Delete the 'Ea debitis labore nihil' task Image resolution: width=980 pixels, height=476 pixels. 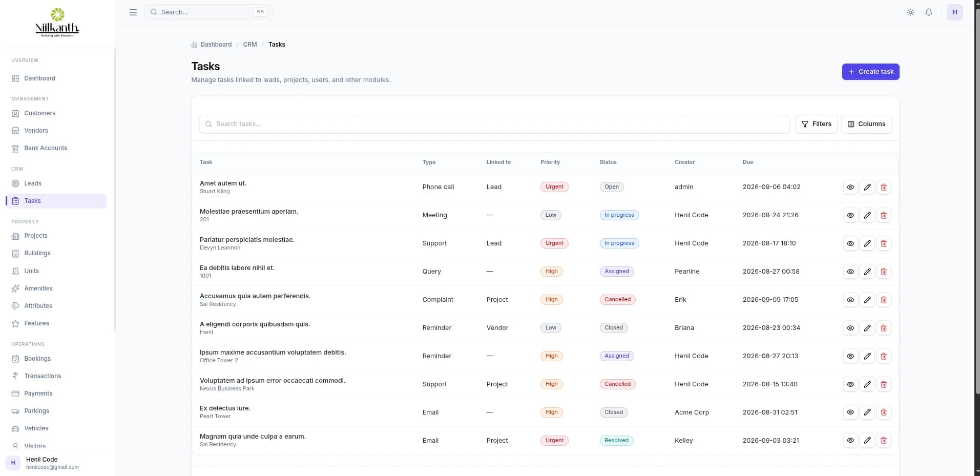pyautogui.click(x=884, y=272)
